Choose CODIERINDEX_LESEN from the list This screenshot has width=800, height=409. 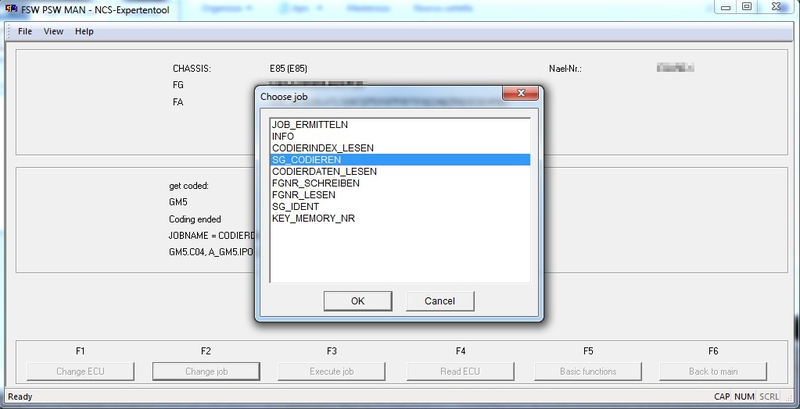[x=322, y=148]
